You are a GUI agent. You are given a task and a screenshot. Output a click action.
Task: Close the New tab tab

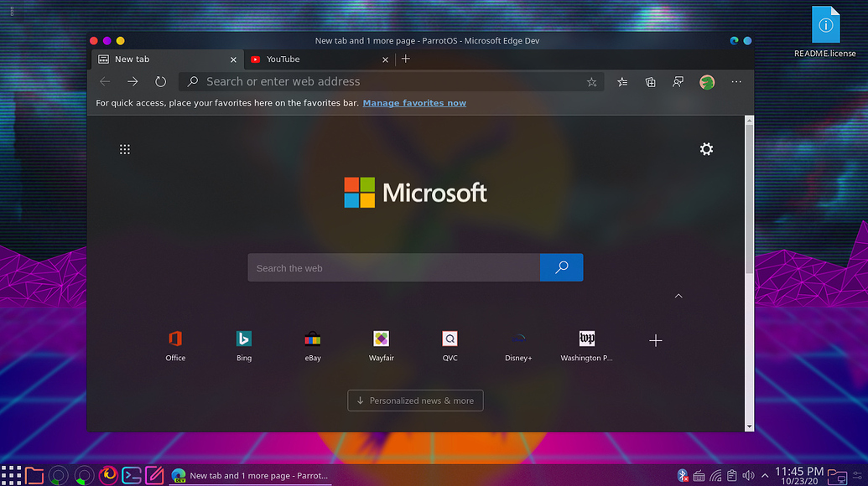pos(234,59)
